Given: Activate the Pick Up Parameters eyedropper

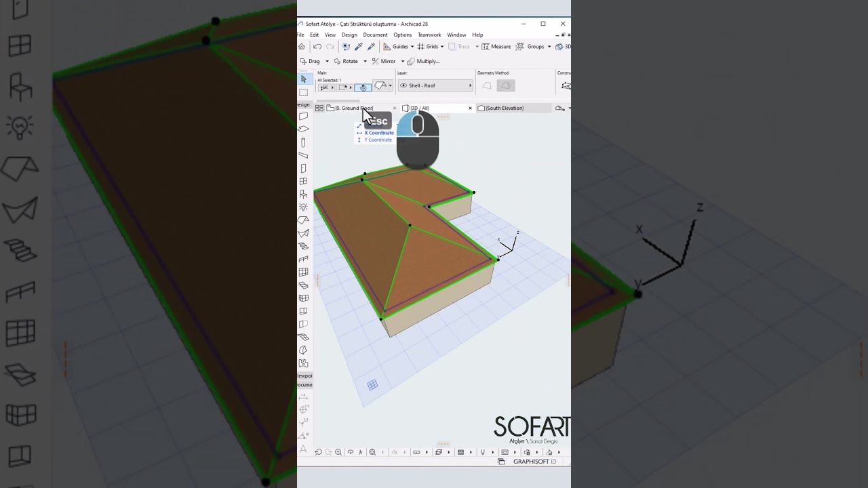Looking at the screenshot, I should [359, 47].
